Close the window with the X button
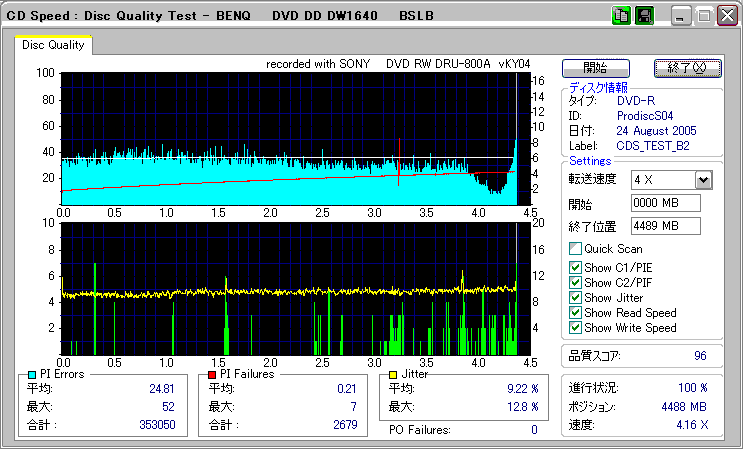Viewport: 743px width, 449px height. (x=726, y=16)
